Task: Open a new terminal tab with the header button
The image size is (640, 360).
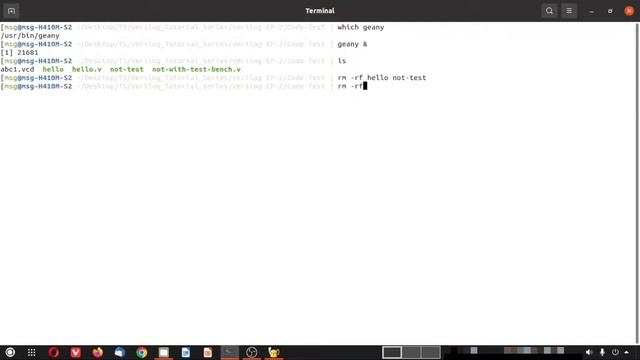Action: pyautogui.click(x=11, y=11)
